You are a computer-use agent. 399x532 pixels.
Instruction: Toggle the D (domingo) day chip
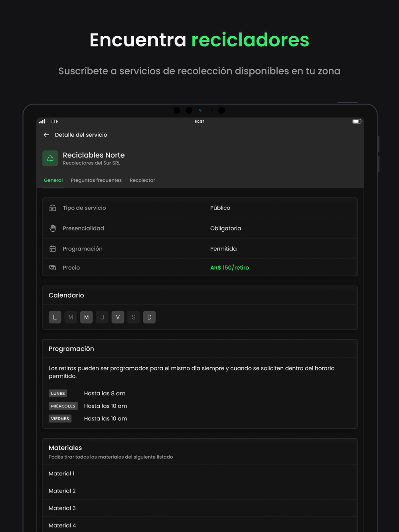(x=149, y=317)
